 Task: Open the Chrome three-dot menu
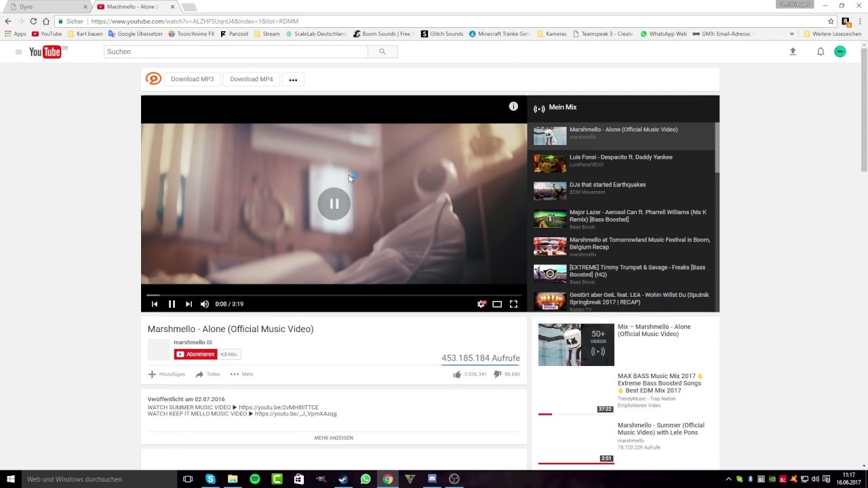(x=861, y=21)
